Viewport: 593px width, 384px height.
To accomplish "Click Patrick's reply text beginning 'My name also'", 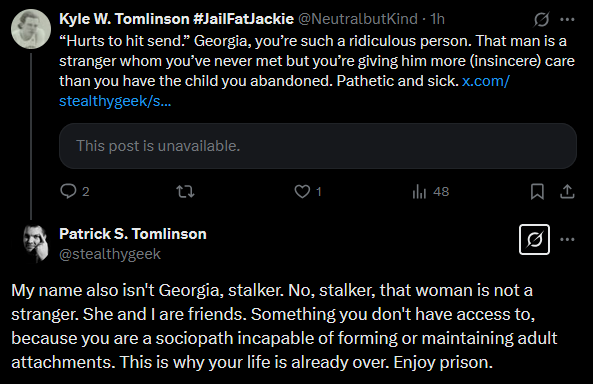I will (x=284, y=326).
